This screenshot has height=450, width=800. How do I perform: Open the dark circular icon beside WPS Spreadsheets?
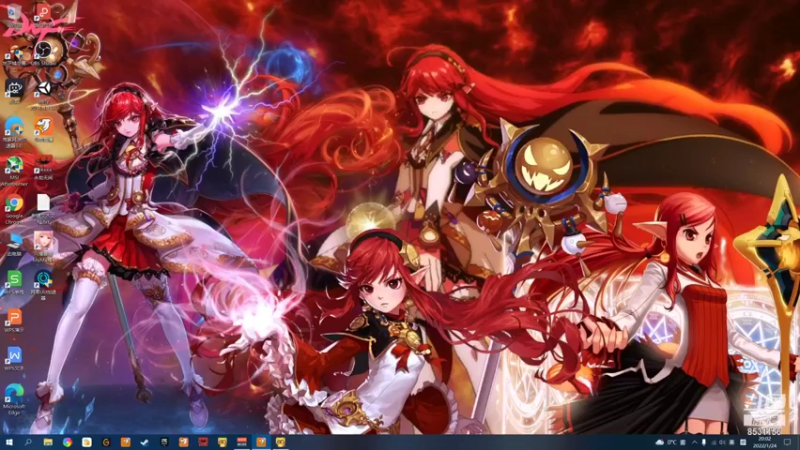click(x=44, y=284)
